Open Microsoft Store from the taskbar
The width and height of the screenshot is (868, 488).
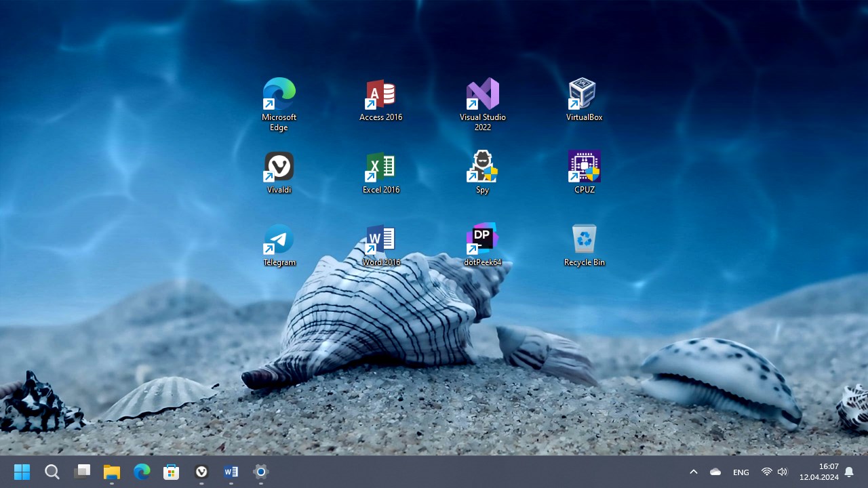tap(172, 472)
